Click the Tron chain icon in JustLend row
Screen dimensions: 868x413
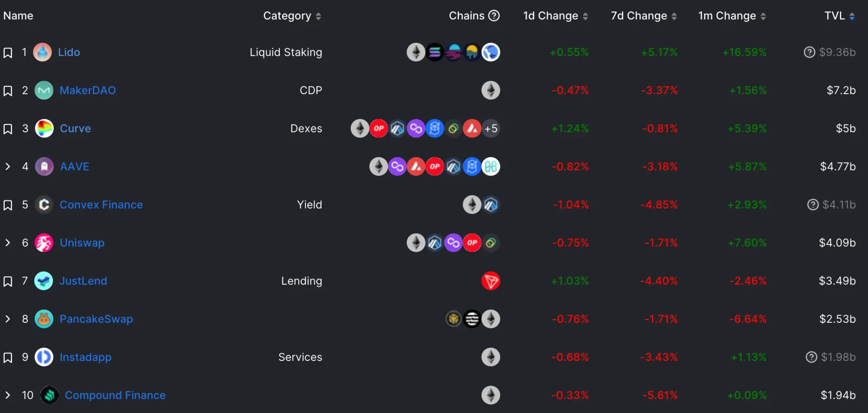[491, 281]
